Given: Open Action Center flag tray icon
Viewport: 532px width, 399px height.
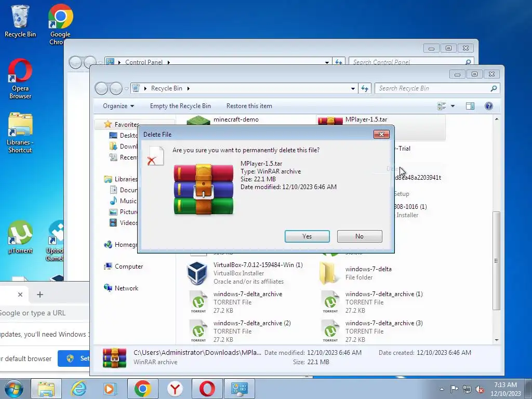Looking at the screenshot, I should [454, 389].
